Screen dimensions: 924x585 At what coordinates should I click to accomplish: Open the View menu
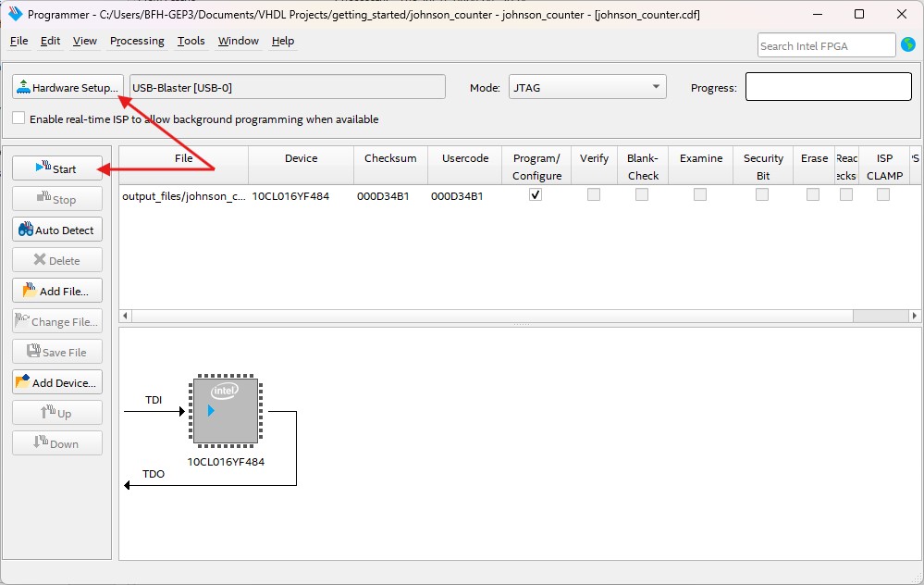(x=85, y=41)
